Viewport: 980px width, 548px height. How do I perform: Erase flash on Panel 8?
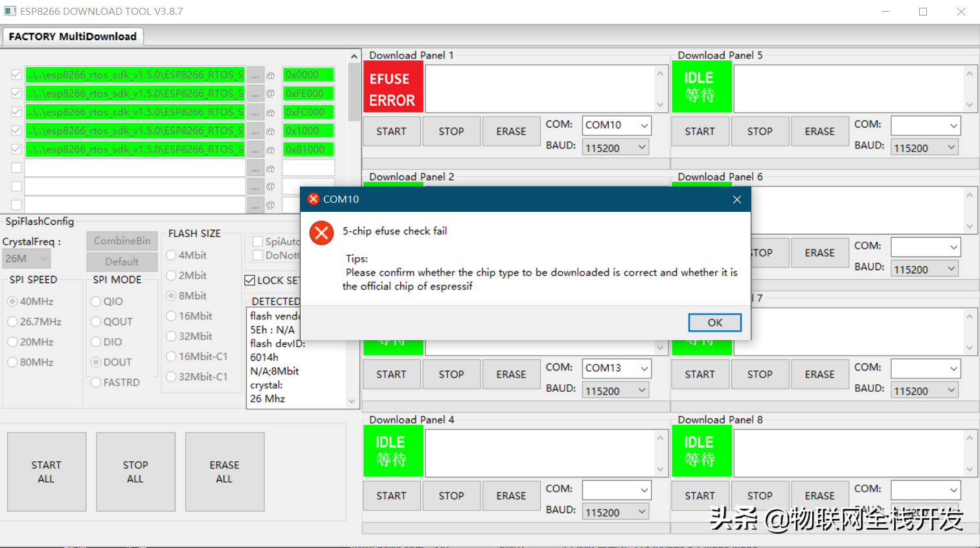coord(819,496)
